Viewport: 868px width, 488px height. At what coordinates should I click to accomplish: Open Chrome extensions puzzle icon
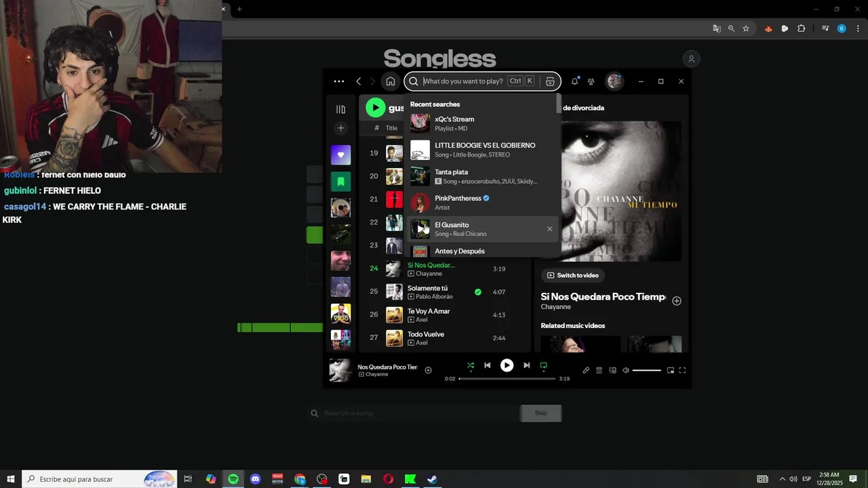801,28
